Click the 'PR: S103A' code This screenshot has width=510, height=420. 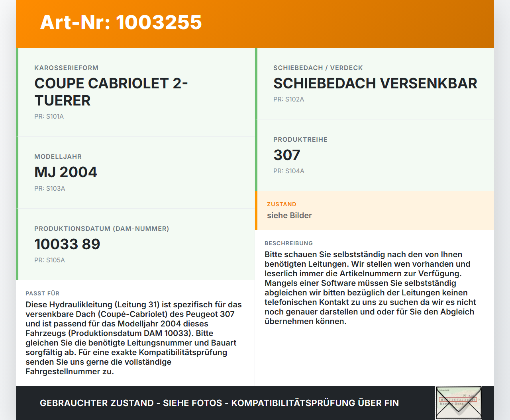50,188
